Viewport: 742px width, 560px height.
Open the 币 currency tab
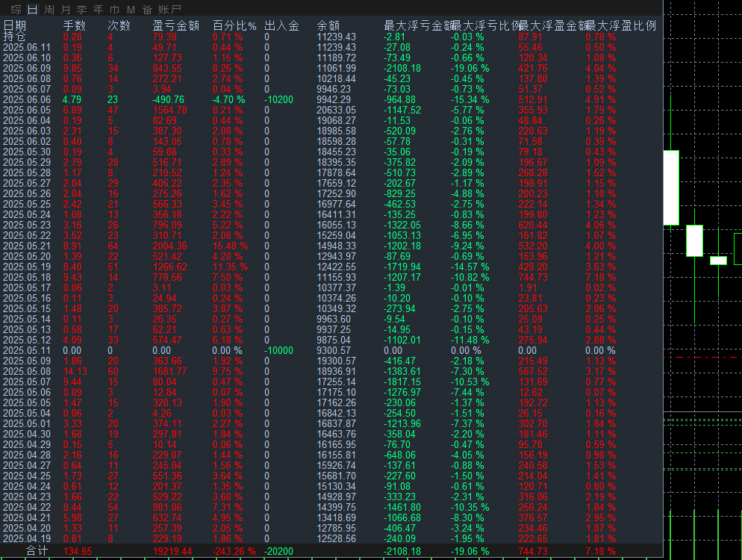click(x=114, y=10)
